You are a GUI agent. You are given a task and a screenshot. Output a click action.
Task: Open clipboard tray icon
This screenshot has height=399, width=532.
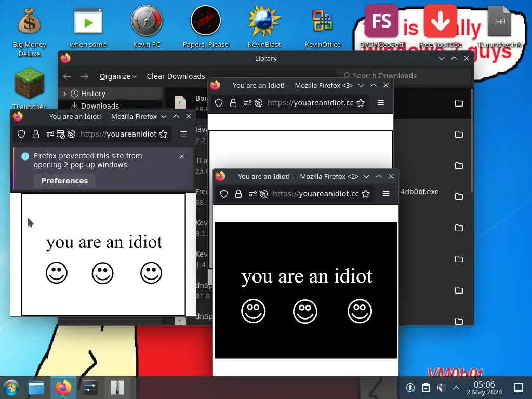pos(426,388)
